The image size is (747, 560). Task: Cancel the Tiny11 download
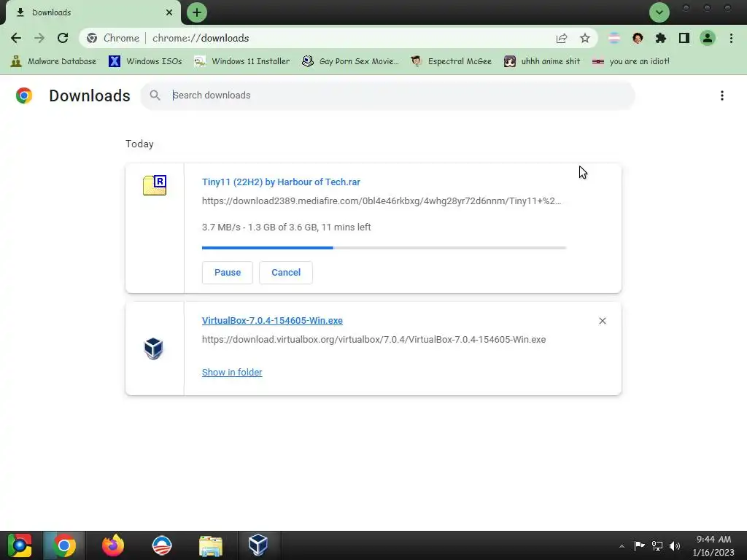[286, 273]
